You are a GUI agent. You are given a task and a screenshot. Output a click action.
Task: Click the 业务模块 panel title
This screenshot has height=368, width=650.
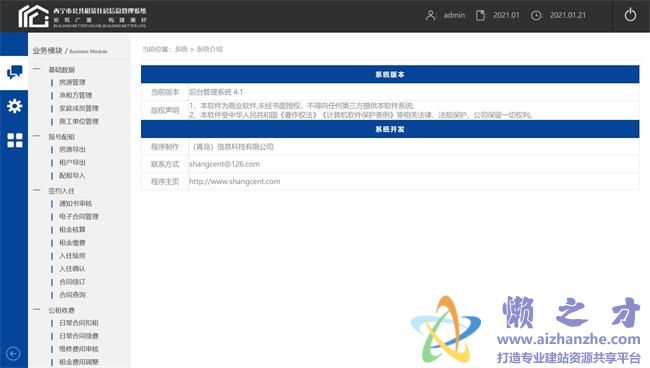pos(47,51)
